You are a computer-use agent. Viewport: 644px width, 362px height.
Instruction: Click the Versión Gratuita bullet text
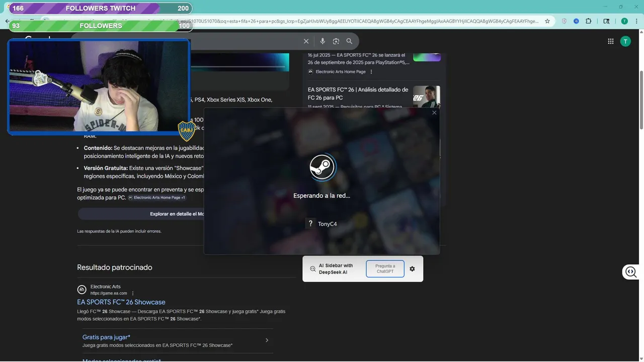143,172
